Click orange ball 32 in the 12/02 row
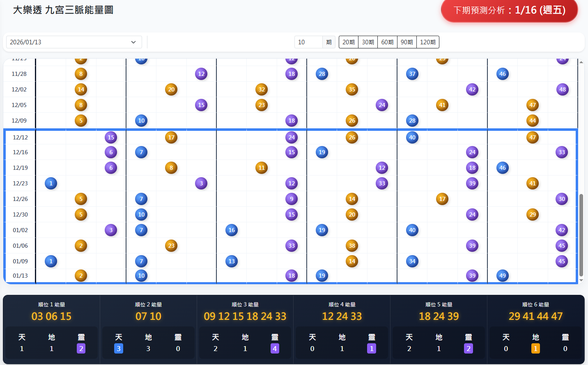 (262, 89)
